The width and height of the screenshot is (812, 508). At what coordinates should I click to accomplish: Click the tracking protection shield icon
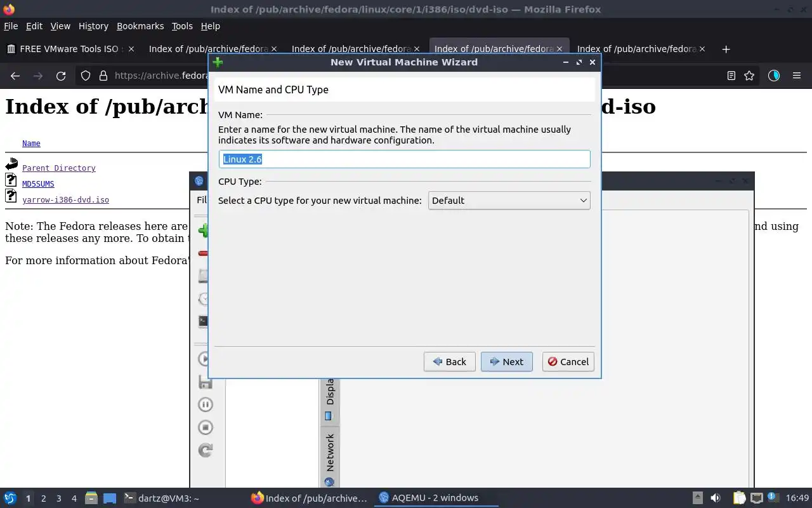click(x=86, y=76)
